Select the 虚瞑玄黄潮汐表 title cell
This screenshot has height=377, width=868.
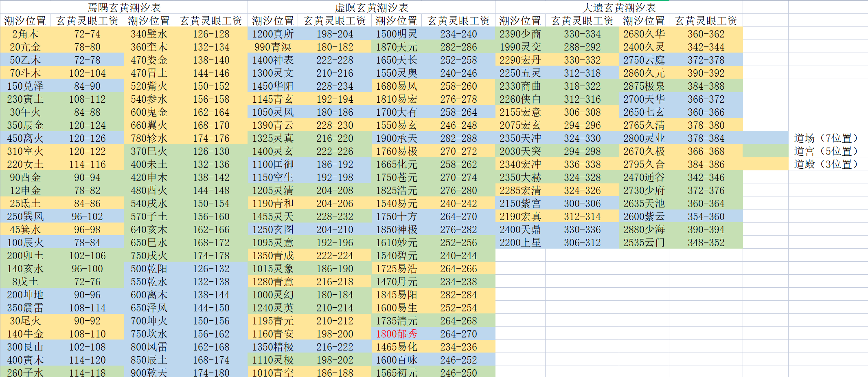point(372,7)
